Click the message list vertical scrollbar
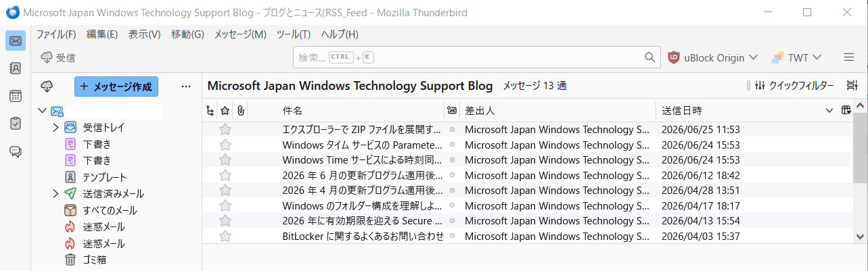Image resolution: width=868 pixels, height=271 pixels. 860,171
